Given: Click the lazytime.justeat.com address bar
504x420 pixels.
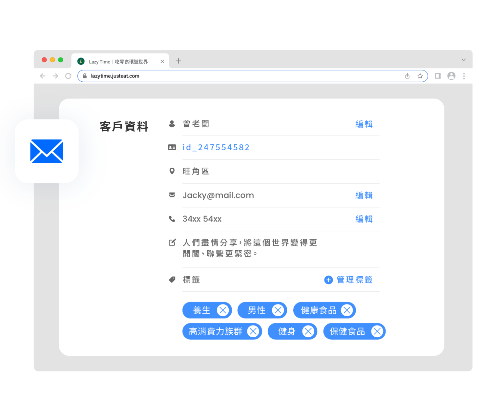Looking at the screenshot, I should pos(252,76).
